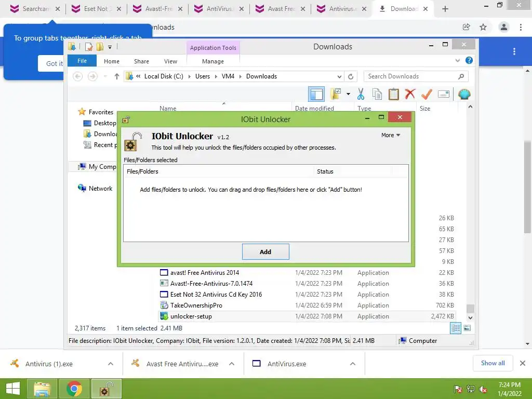This screenshot has width=532, height=399.
Task: Expand options for AntiVirus.exe download
Action: click(x=353, y=364)
